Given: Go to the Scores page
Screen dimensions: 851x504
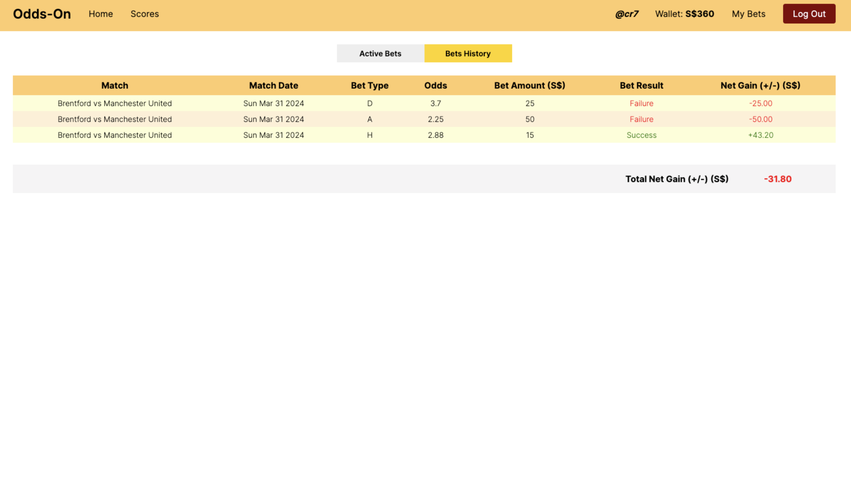Looking at the screenshot, I should pyautogui.click(x=145, y=14).
